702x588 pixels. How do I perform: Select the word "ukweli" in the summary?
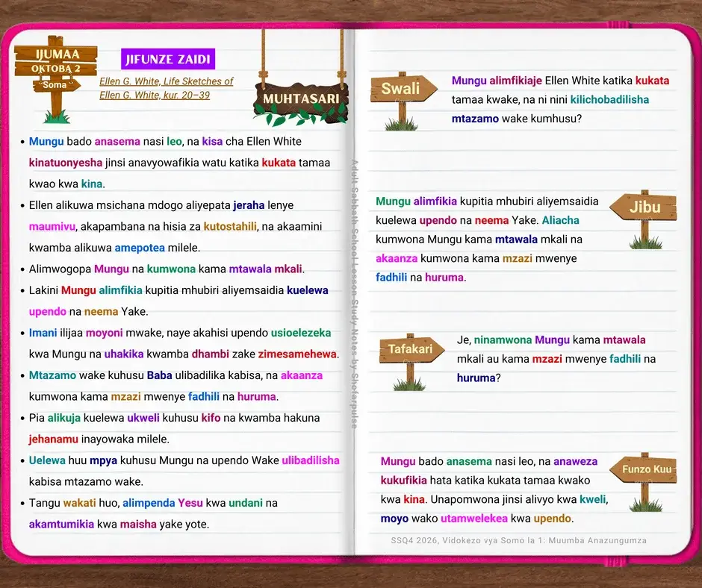pos(143,418)
